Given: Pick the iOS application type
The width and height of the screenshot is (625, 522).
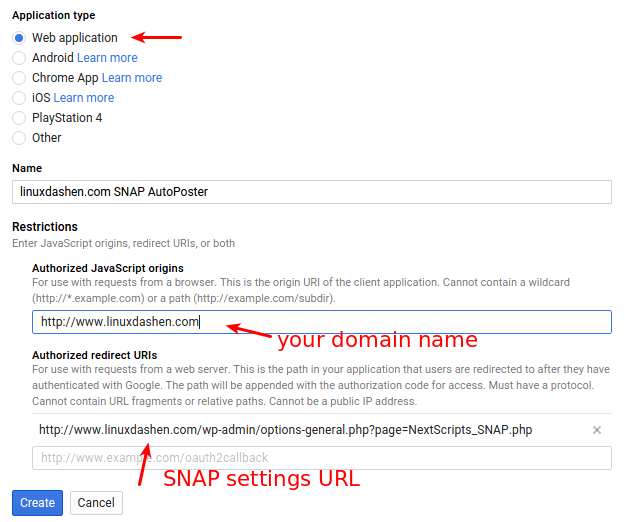Looking at the screenshot, I should (x=19, y=98).
